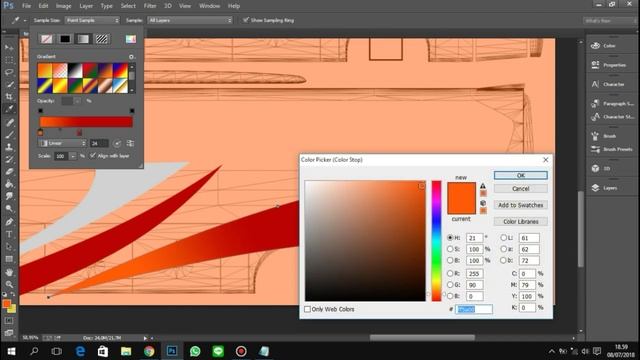Viewport: 640px width, 360px height.
Task: Toggle Show Sampling Ring checkbox
Action: point(246,20)
